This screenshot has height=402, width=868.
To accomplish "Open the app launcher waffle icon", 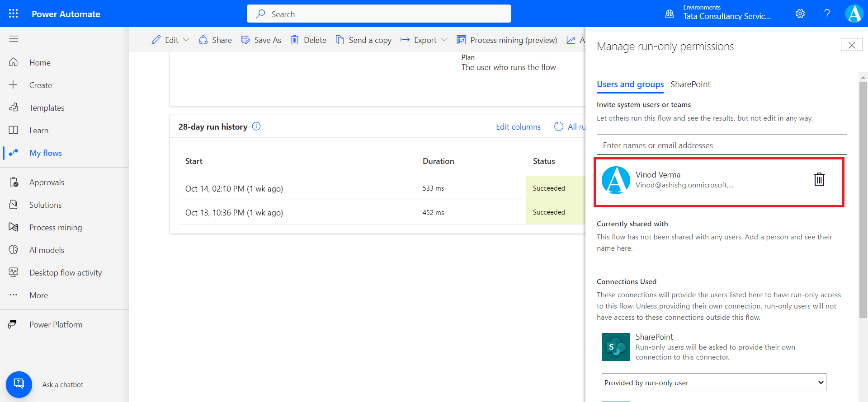I will point(14,14).
